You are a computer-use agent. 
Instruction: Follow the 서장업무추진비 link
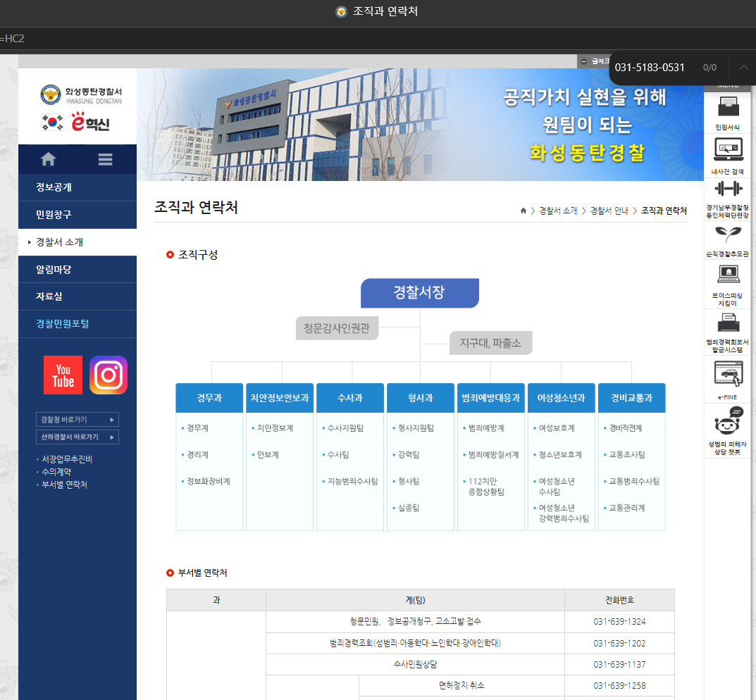[x=66, y=459]
